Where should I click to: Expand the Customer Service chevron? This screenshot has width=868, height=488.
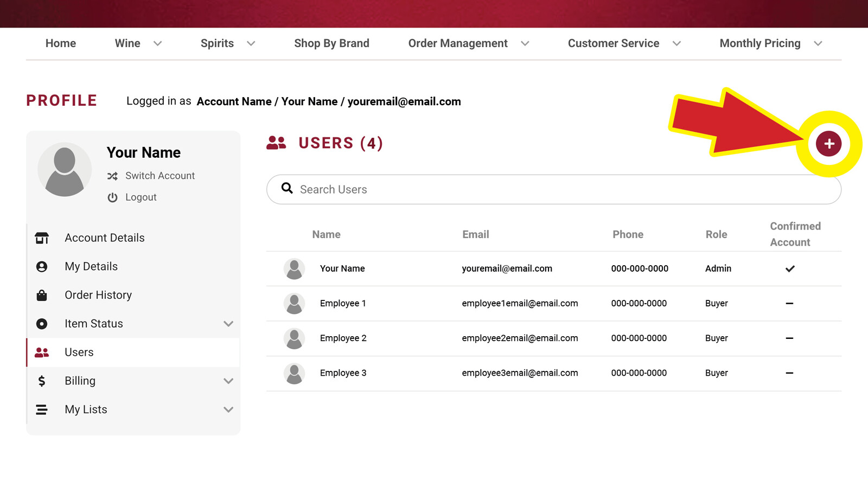(676, 43)
